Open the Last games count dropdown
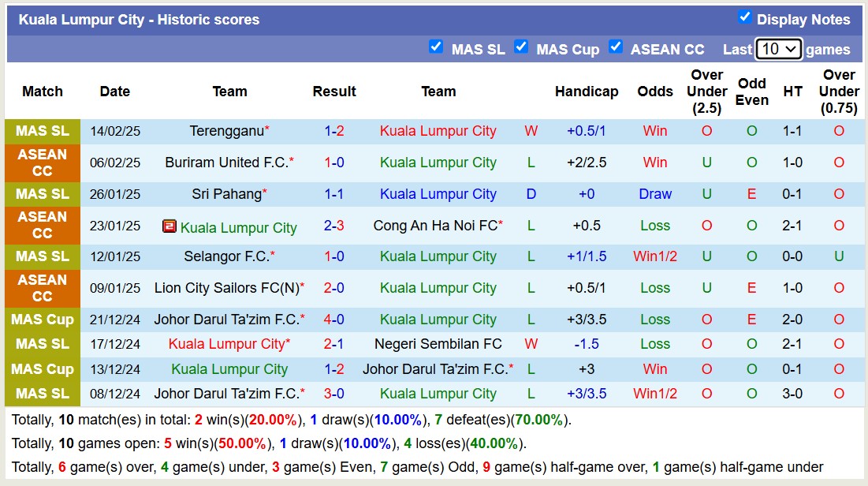 click(x=778, y=49)
